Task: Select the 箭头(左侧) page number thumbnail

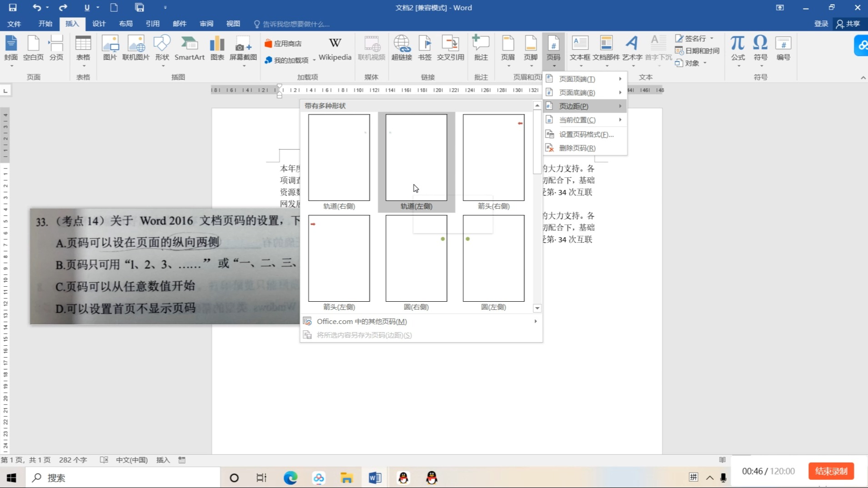Action: pos(339,263)
